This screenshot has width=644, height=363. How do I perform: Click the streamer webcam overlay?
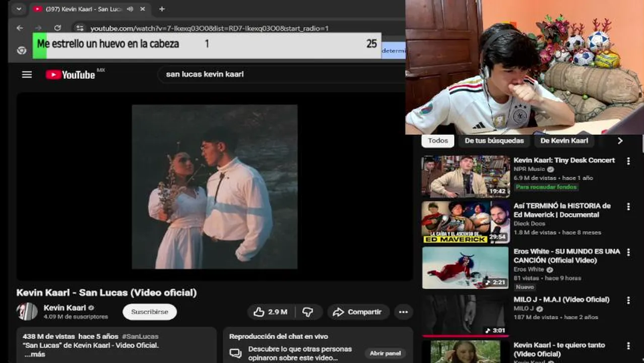coord(525,67)
